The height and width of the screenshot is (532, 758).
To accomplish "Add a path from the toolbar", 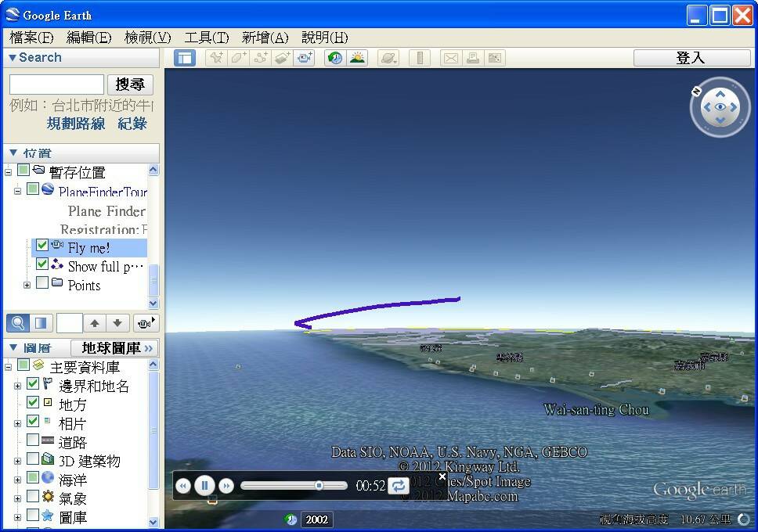I will click(261, 58).
